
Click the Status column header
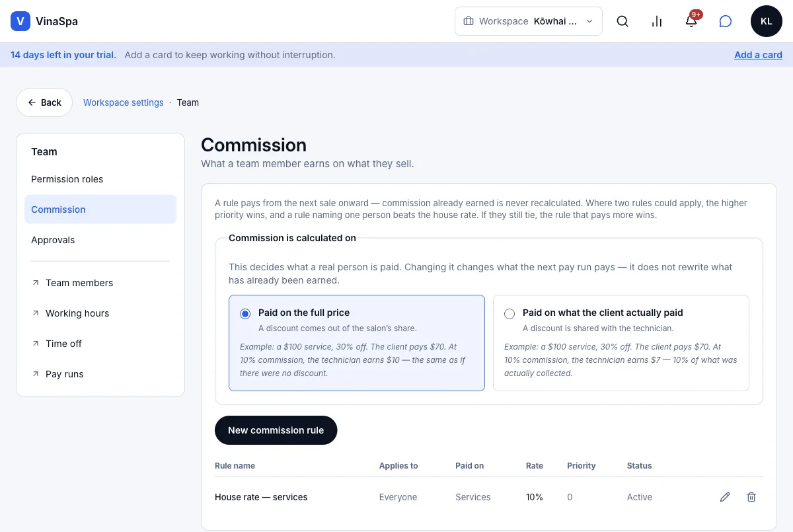click(x=640, y=466)
